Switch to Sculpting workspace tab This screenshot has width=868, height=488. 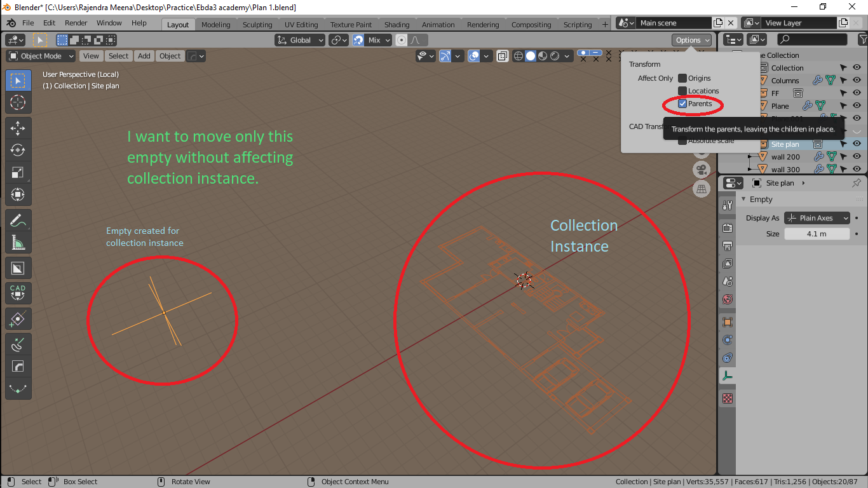[257, 25]
